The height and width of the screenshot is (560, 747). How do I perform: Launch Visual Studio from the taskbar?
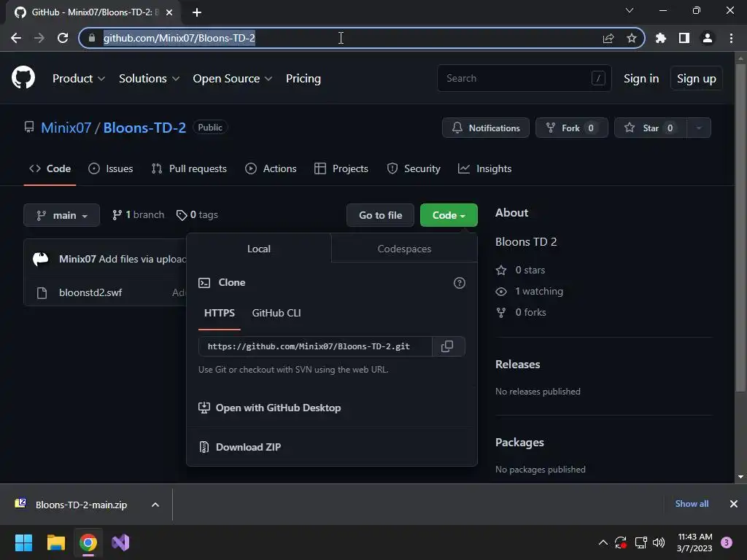click(120, 542)
